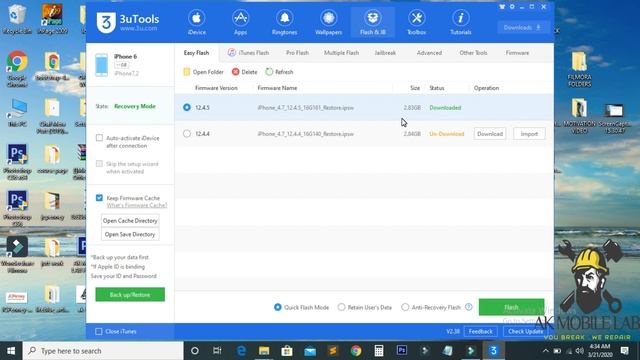Uncheck Keep Firmware Cache checkbox
The width and height of the screenshot is (640, 360).
(99, 198)
